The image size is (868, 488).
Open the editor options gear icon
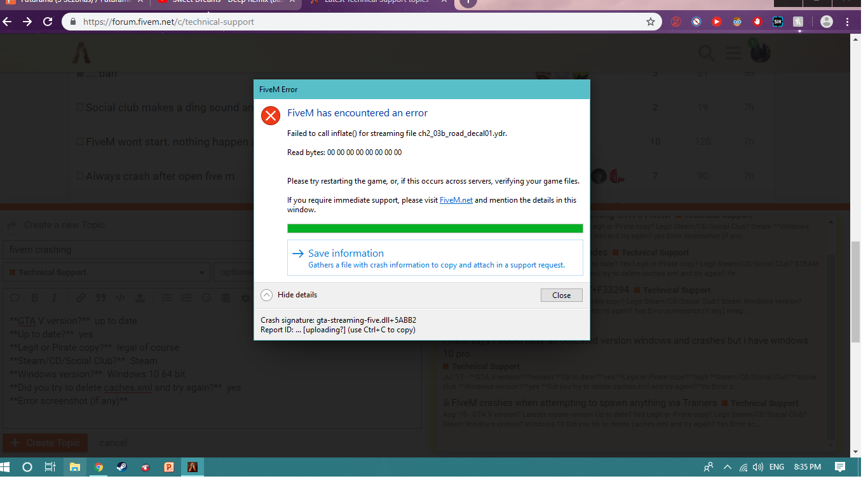point(246,297)
